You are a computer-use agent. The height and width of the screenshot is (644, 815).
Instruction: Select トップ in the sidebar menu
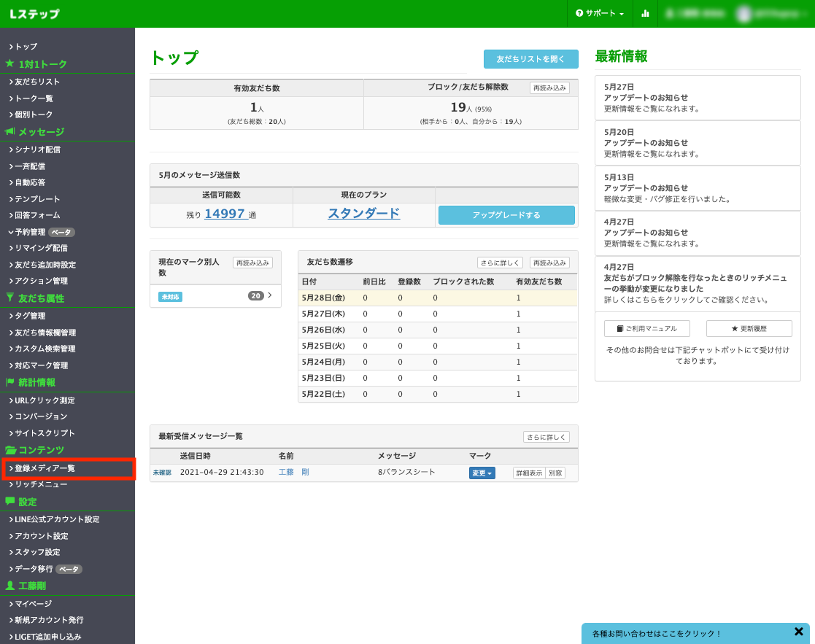point(24,46)
